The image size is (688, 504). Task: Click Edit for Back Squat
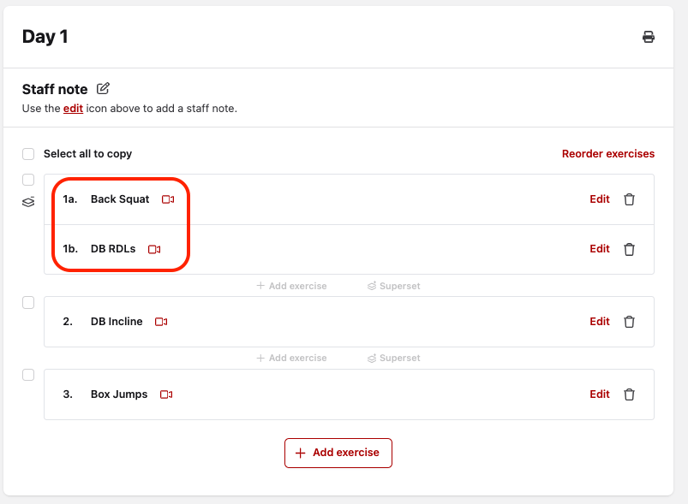point(599,199)
